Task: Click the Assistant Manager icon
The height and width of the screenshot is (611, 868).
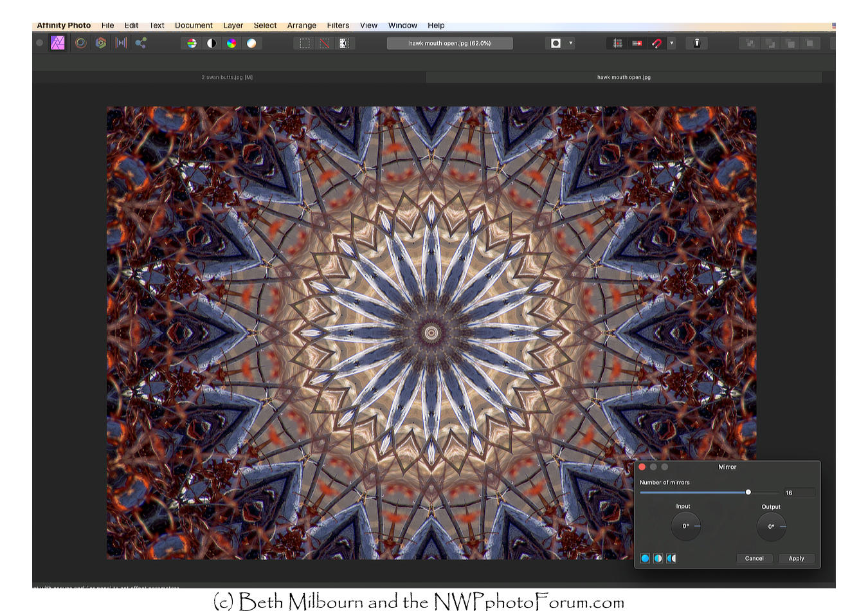Action: [x=697, y=43]
